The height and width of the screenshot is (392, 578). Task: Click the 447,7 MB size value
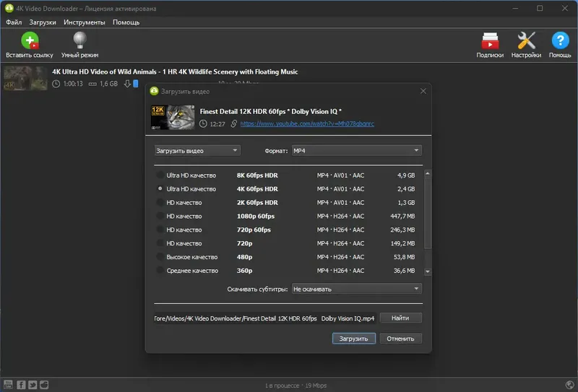coord(402,217)
